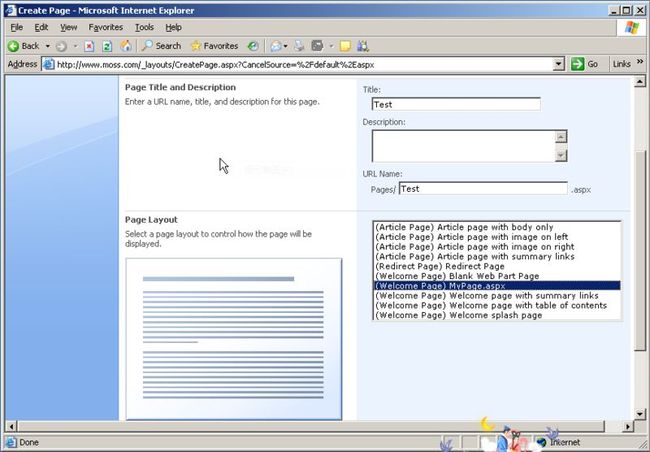650x452 pixels.
Task: Open the Search toolbar button
Action: tap(161, 46)
